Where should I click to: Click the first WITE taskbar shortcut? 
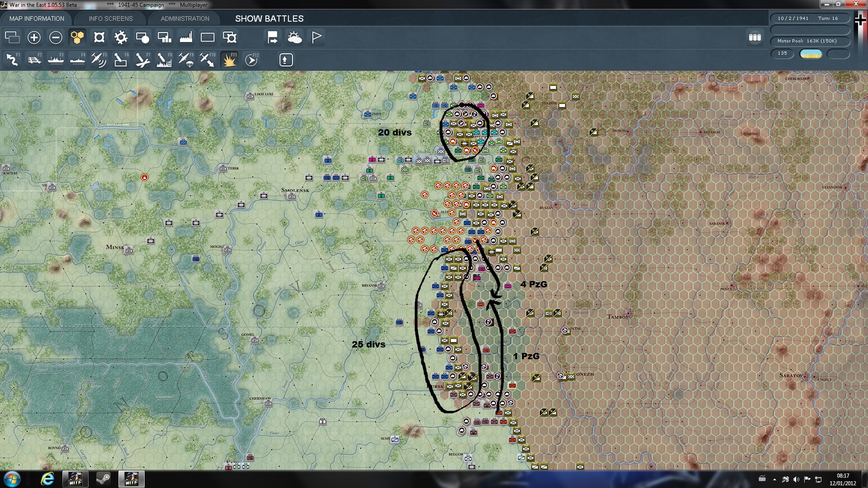(75, 479)
